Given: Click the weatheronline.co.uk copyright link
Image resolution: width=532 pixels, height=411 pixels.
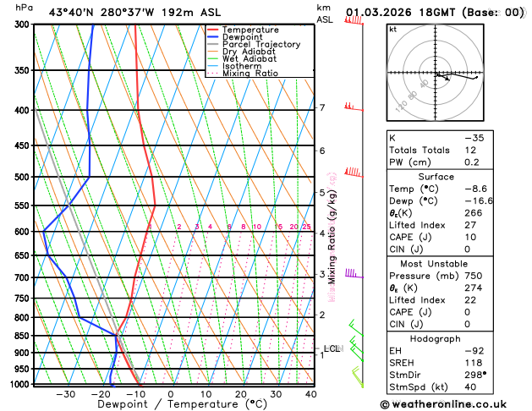Looking at the screenshot, I should click(443, 404).
